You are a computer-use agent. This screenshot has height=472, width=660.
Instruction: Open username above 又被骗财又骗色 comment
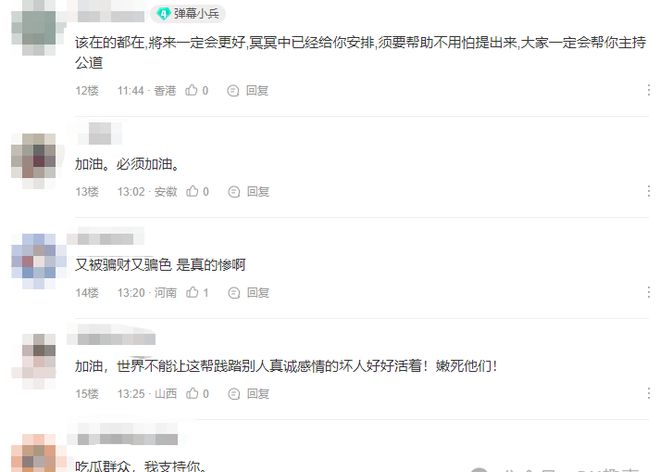click(x=105, y=238)
